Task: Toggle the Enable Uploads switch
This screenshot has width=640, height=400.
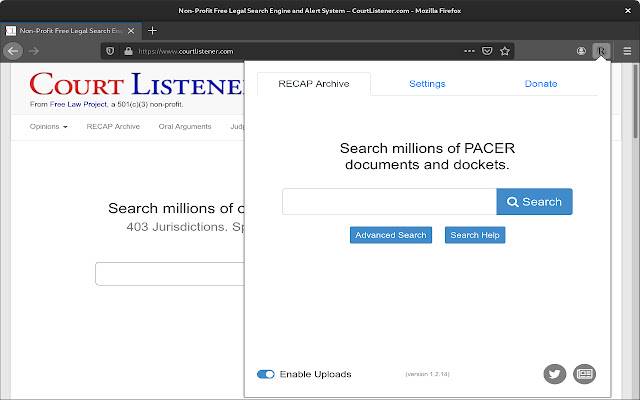Action: pos(266,374)
